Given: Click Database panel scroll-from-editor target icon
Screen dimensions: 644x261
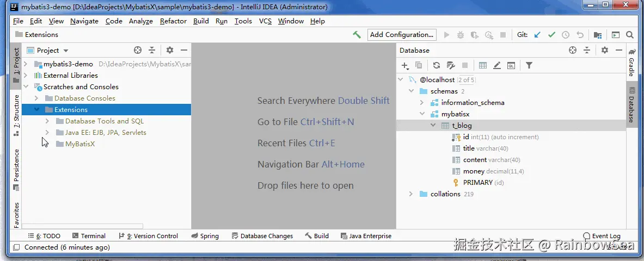Looking at the screenshot, I should tap(573, 50).
